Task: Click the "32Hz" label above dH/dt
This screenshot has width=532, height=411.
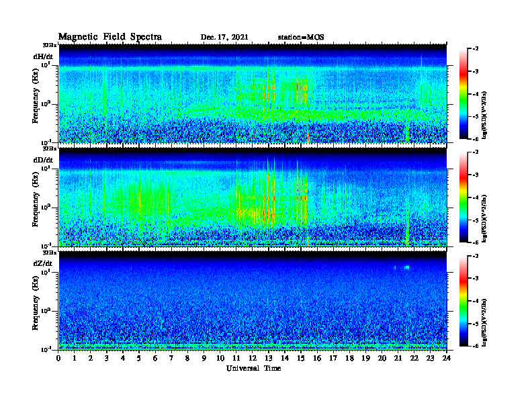Action: [50, 45]
